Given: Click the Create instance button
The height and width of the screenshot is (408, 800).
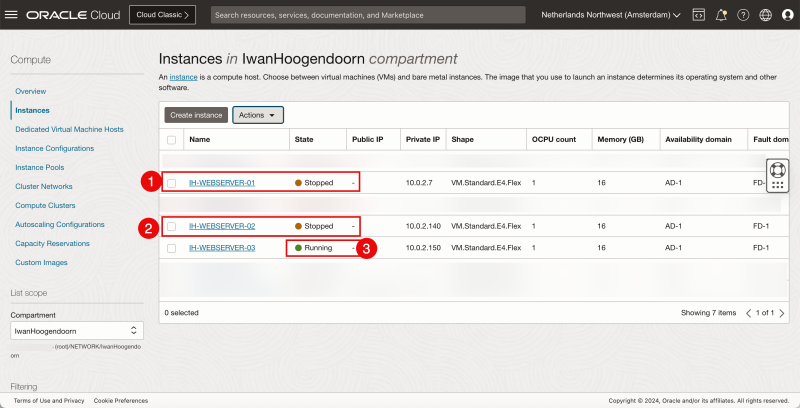Looking at the screenshot, I should click(196, 115).
